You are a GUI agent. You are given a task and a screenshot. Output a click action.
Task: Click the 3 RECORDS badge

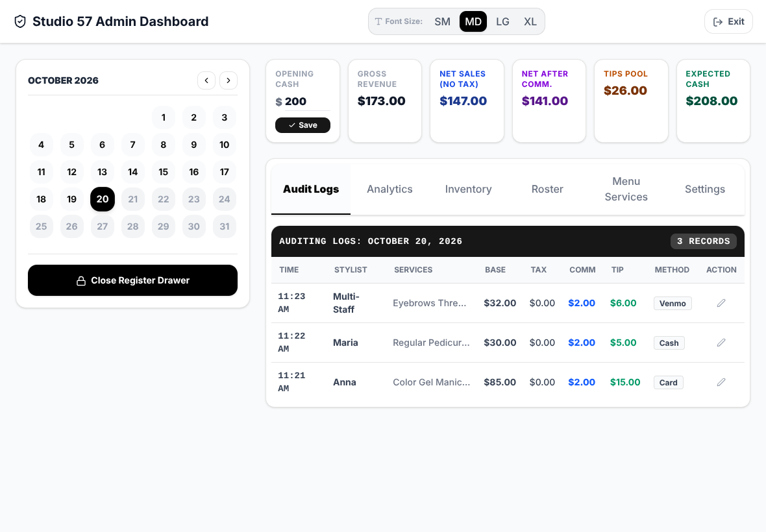click(704, 241)
